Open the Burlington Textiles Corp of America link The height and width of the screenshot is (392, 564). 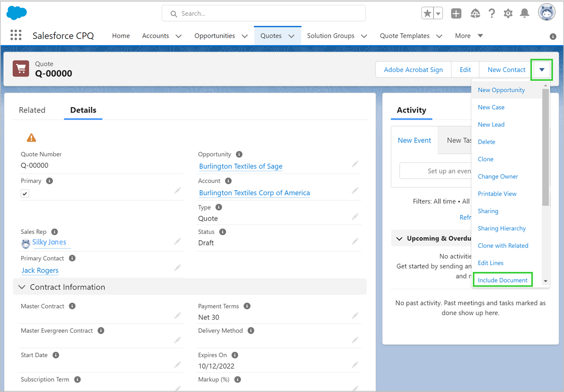[x=254, y=193]
